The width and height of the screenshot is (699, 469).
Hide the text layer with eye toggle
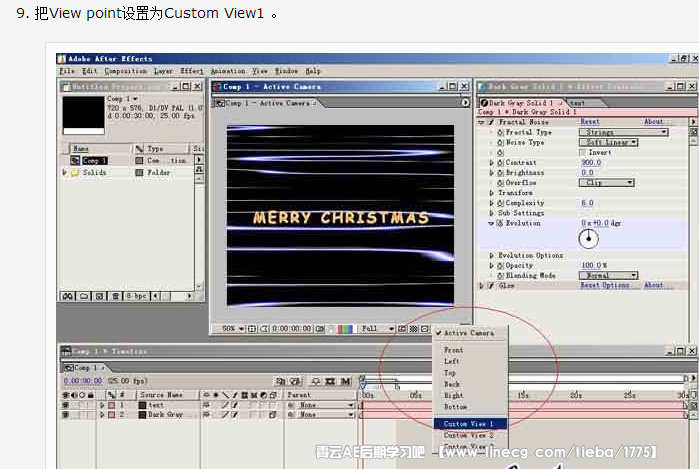[x=66, y=405]
